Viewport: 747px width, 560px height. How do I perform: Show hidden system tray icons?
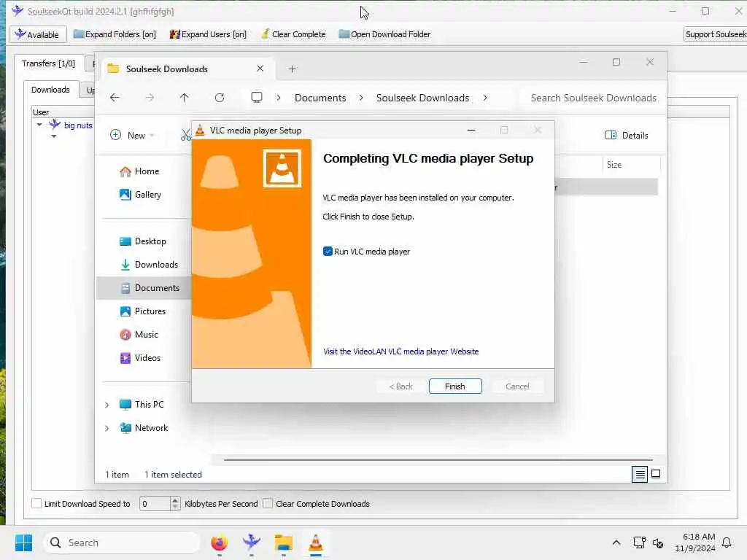tap(616, 542)
